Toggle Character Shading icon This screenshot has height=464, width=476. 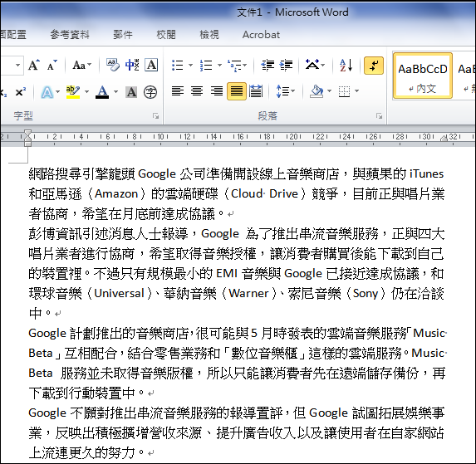(131, 92)
